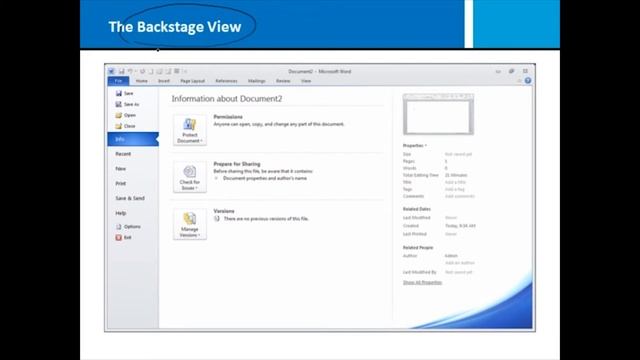The width and height of the screenshot is (640, 360).
Task: Click the blue Help question mark icon
Action: (x=528, y=81)
